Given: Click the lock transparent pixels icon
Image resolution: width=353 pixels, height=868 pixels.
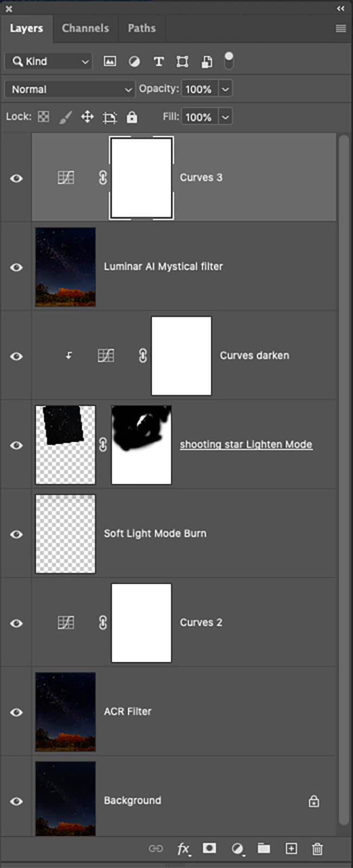Looking at the screenshot, I should [x=43, y=117].
